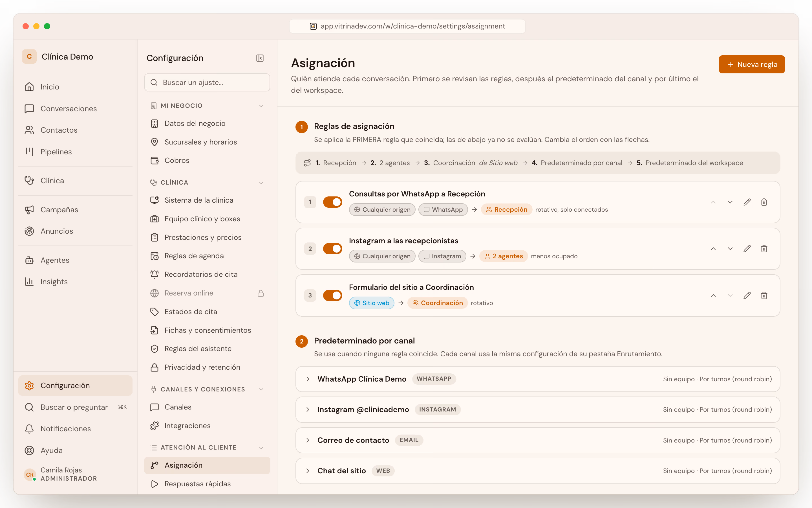
Task: Delete the 'Consultas por WhatsApp a Recepción' rule
Action: 764,202
